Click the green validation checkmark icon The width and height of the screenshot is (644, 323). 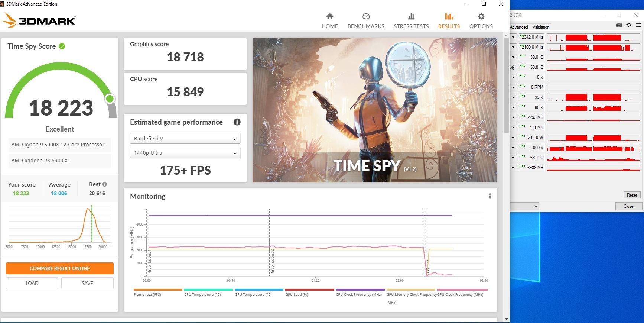pyautogui.click(x=62, y=46)
